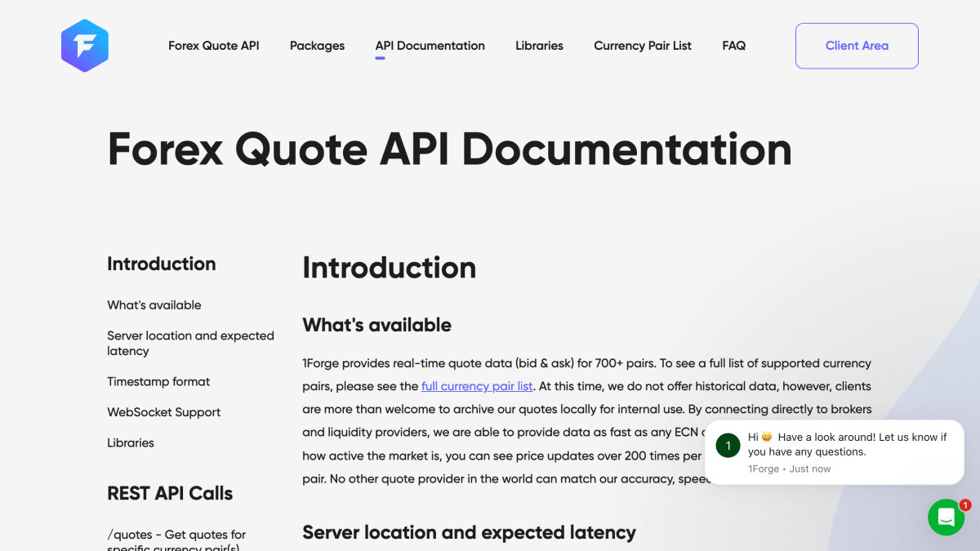Open the chat greeting message popup
Viewport: 980px width, 551px height.
pyautogui.click(x=834, y=452)
